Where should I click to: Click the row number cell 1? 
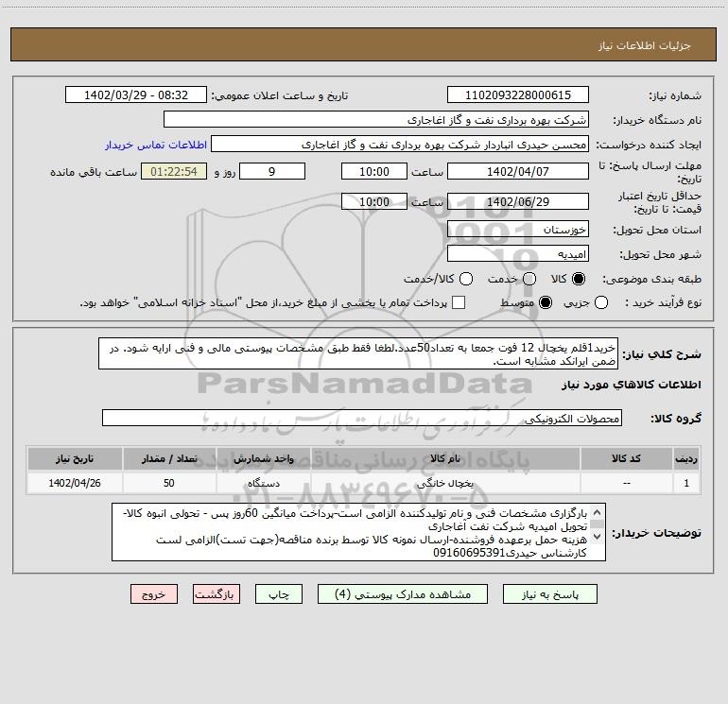click(686, 483)
